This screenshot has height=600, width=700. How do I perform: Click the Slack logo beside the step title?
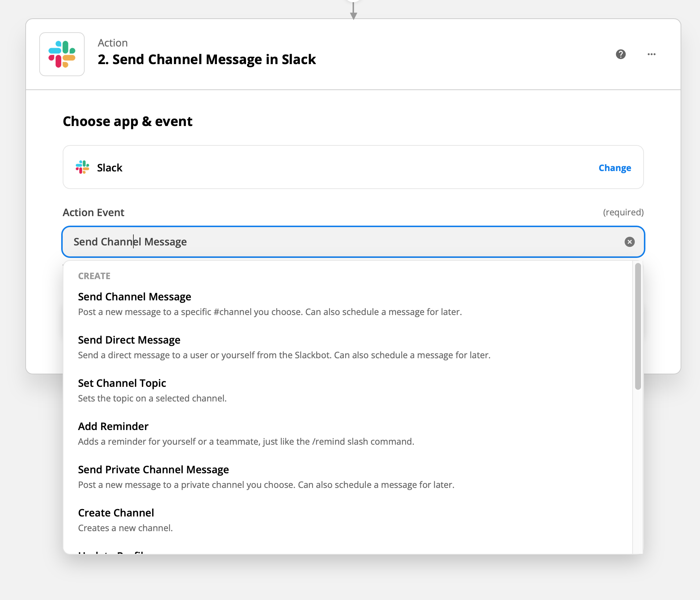click(62, 54)
